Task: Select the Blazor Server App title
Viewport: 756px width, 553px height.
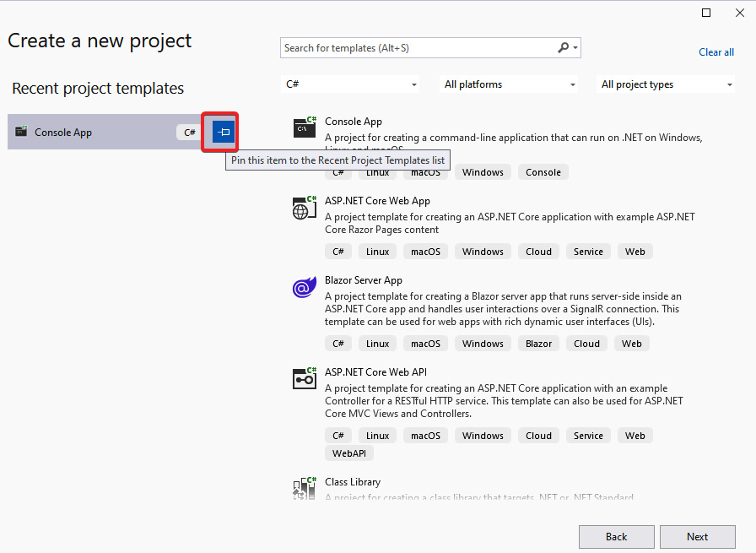Action: coord(364,280)
